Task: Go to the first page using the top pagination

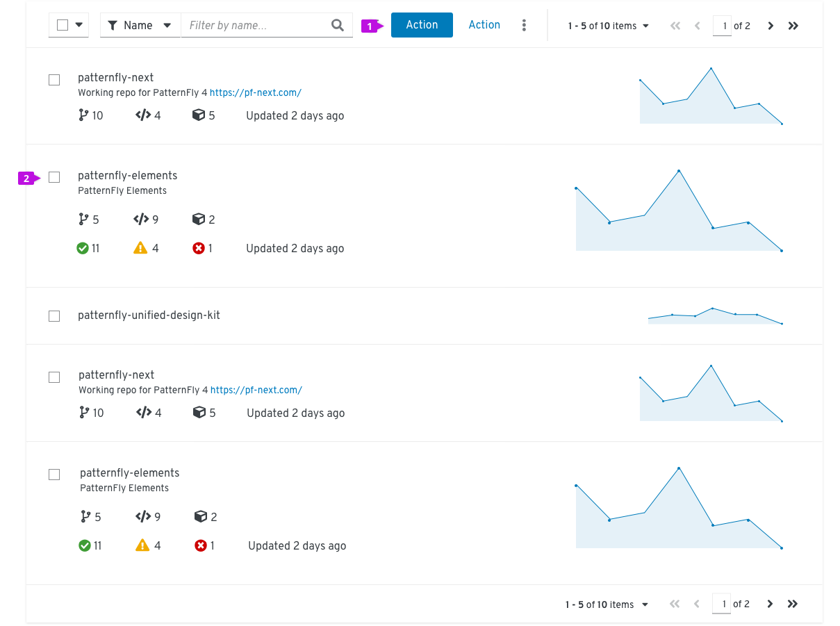Action: pyautogui.click(x=675, y=26)
